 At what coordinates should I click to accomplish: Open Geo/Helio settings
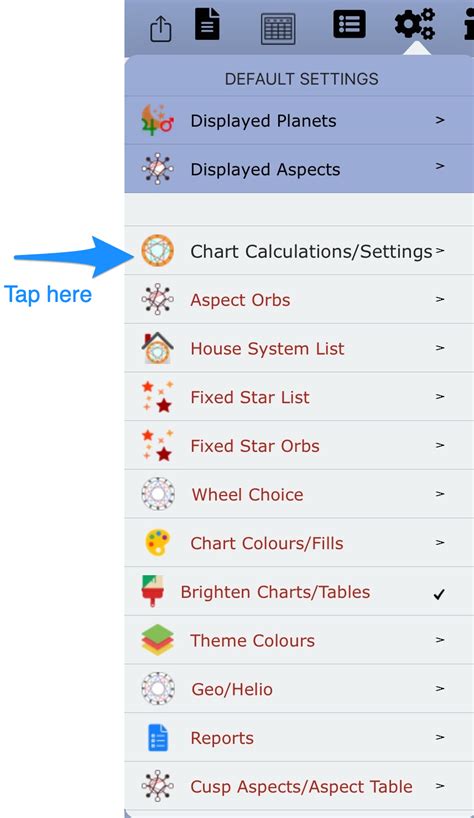[299, 689]
